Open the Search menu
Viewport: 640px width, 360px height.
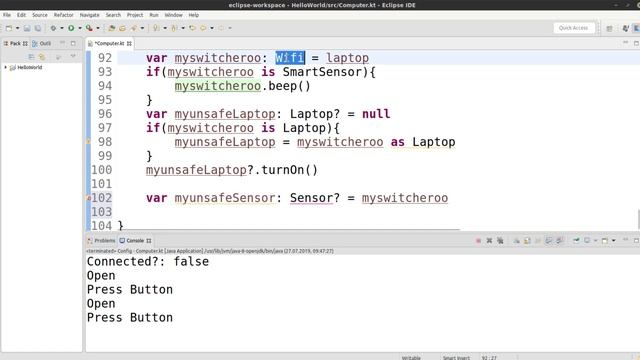tap(113, 15)
